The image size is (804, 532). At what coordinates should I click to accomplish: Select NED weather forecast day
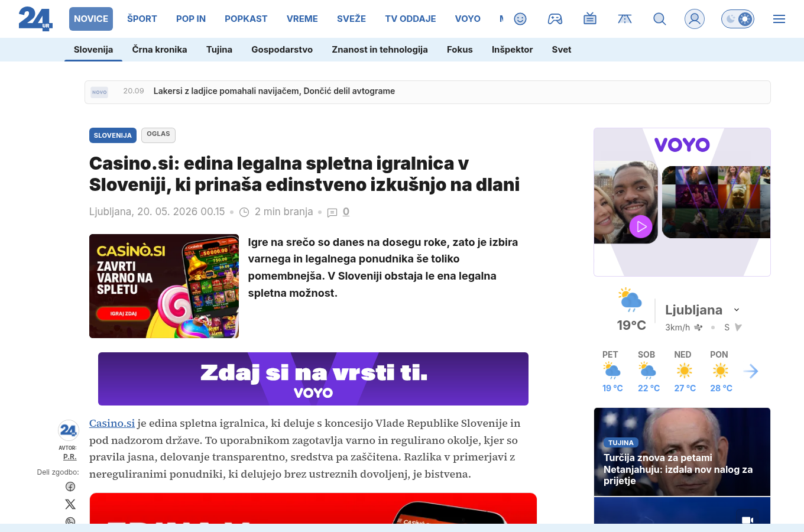click(x=685, y=371)
